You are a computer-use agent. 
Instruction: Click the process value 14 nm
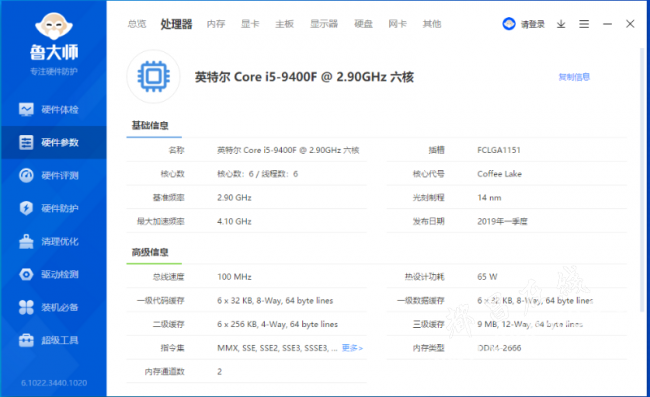pos(489,198)
